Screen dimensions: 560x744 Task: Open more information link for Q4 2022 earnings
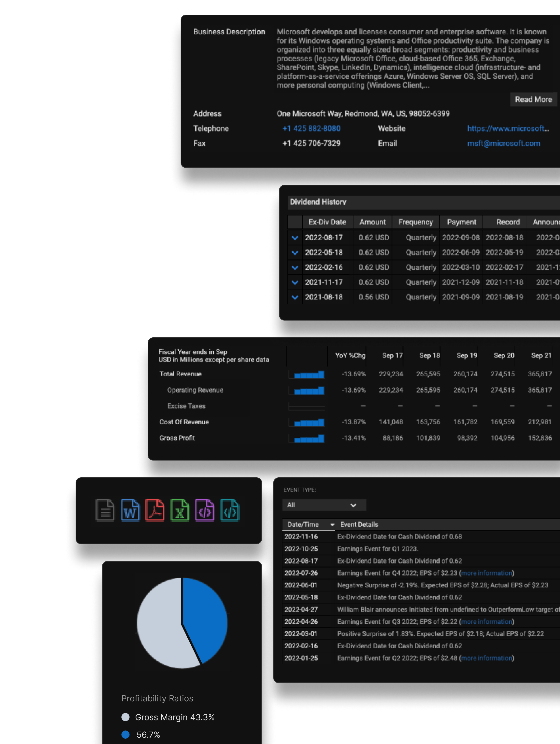(486, 573)
